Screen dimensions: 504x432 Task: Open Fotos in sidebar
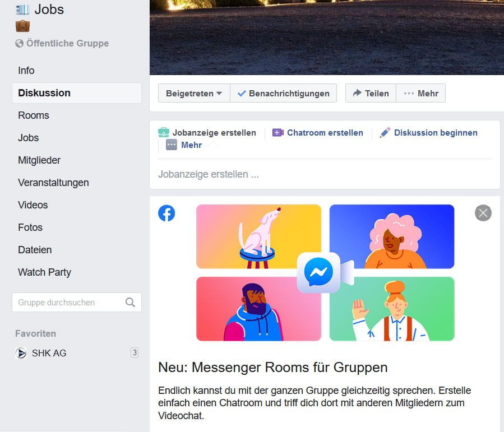(x=30, y=227)
